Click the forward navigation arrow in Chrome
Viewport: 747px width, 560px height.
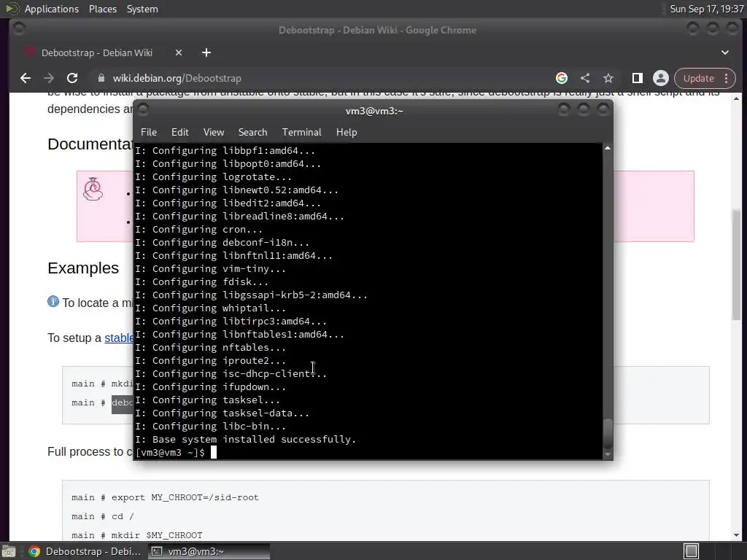(49, 78)
